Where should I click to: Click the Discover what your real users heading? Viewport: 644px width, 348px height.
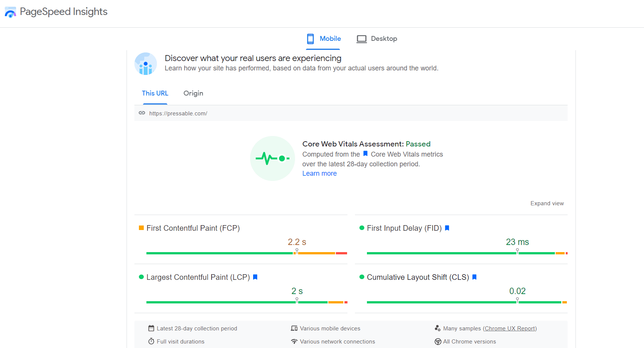click(x=253, y=58)
